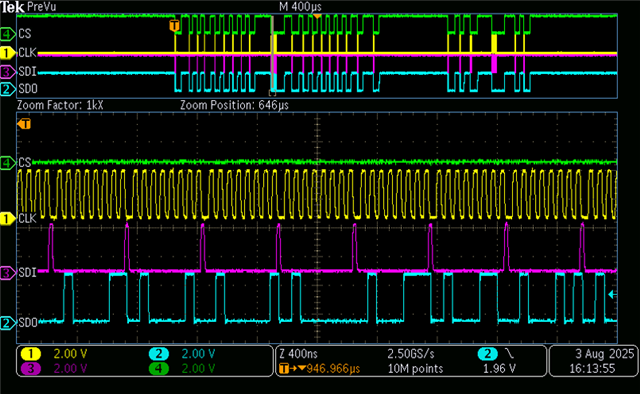Click orange T delay icon near 946.966µs
The image size is (640, 394).
[284, 369]
